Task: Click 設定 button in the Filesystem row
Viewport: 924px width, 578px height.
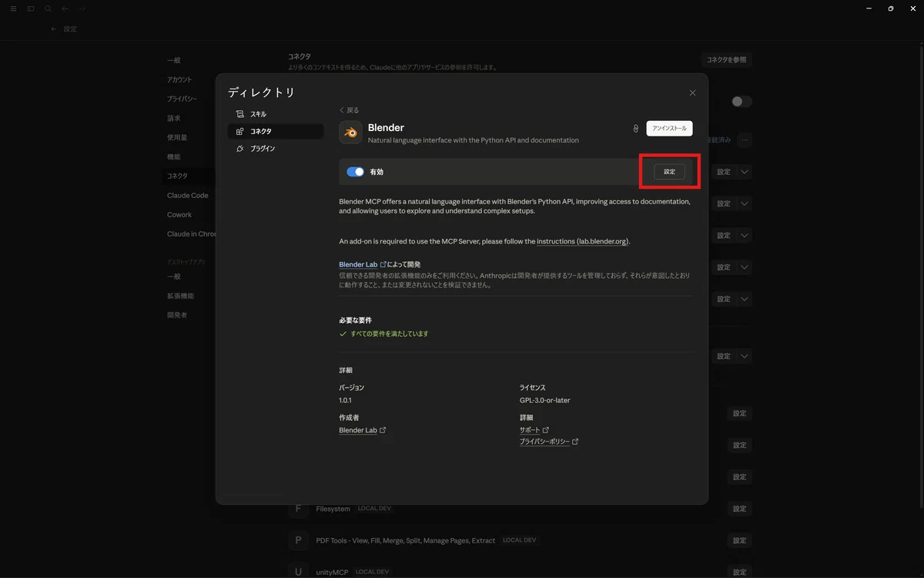Action: 739,509
